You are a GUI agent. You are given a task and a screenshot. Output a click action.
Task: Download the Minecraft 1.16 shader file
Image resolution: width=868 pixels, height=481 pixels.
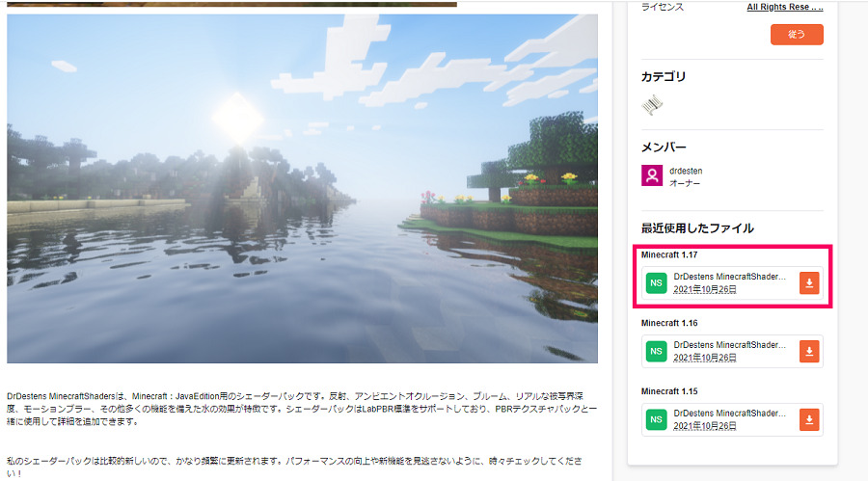point(809,351)
